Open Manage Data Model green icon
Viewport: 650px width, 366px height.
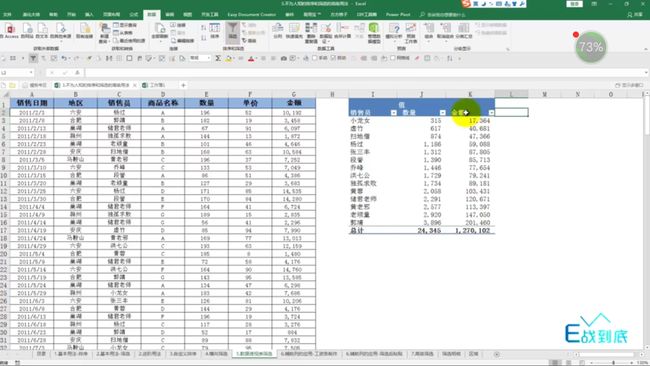[374, 33]
